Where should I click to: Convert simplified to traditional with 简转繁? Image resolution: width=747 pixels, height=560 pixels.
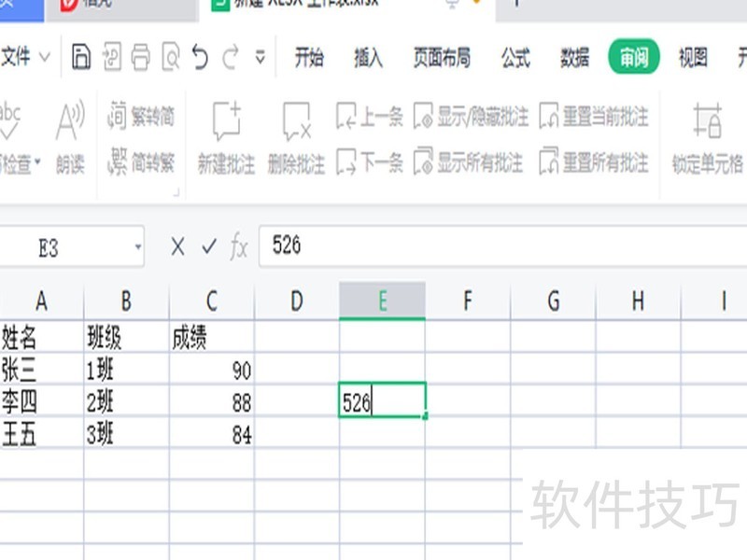pos(141,162)
